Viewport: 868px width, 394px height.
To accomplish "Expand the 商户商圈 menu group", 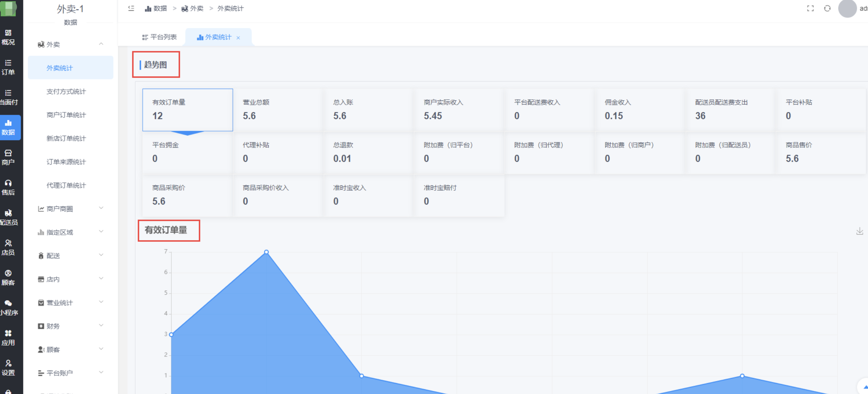I will pos(70,209).
